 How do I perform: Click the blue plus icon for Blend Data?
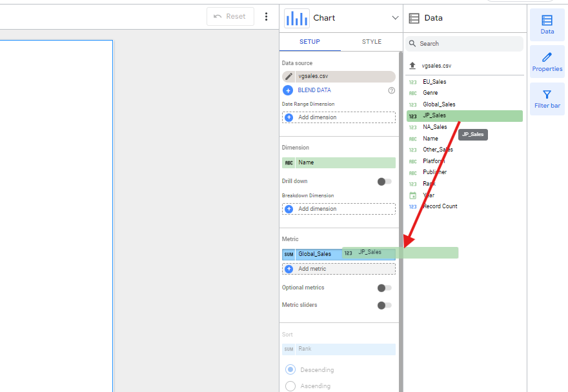(289, 90)
